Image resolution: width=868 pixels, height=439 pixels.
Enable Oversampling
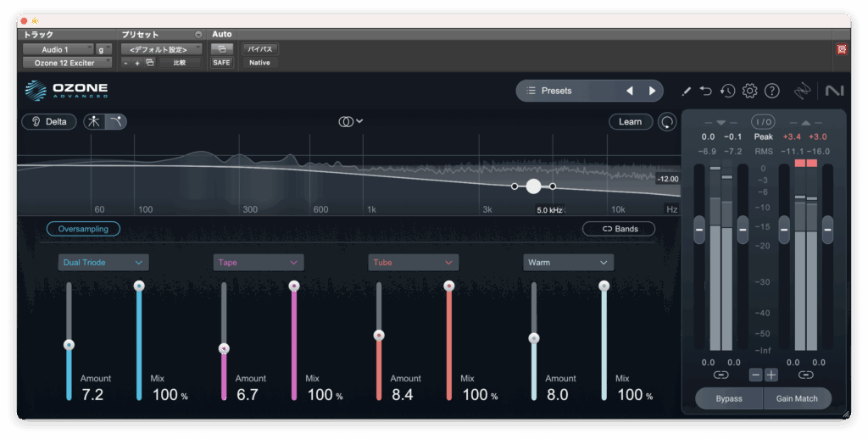[x=83, y=229]
